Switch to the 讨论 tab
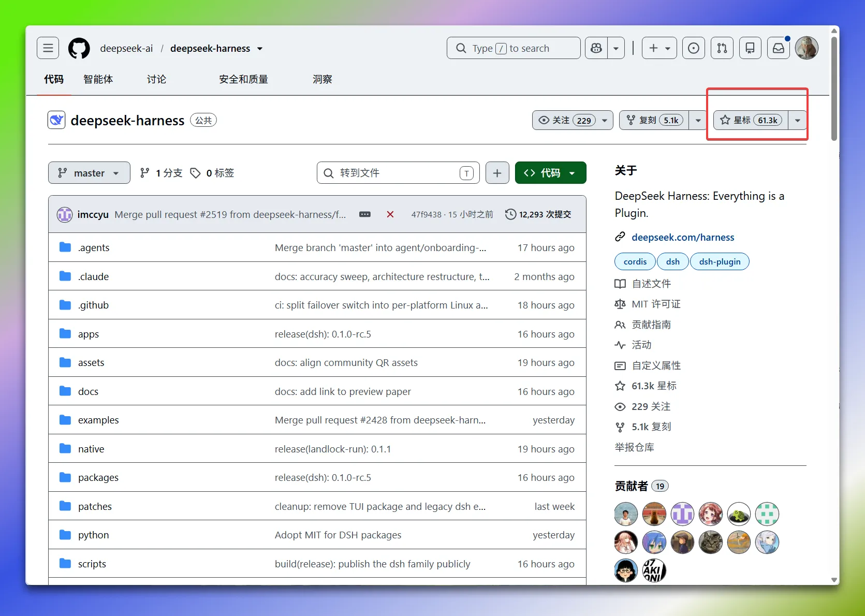 156,79
